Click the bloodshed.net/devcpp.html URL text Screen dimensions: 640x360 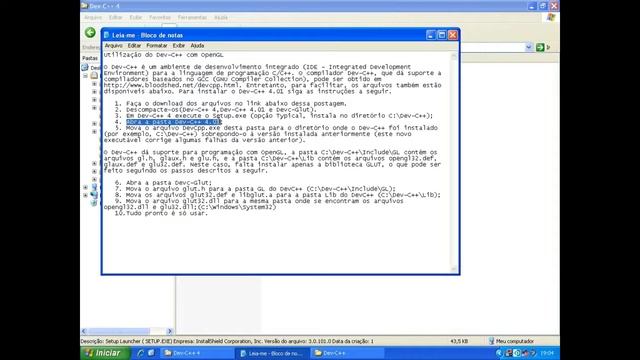point(171,85)
